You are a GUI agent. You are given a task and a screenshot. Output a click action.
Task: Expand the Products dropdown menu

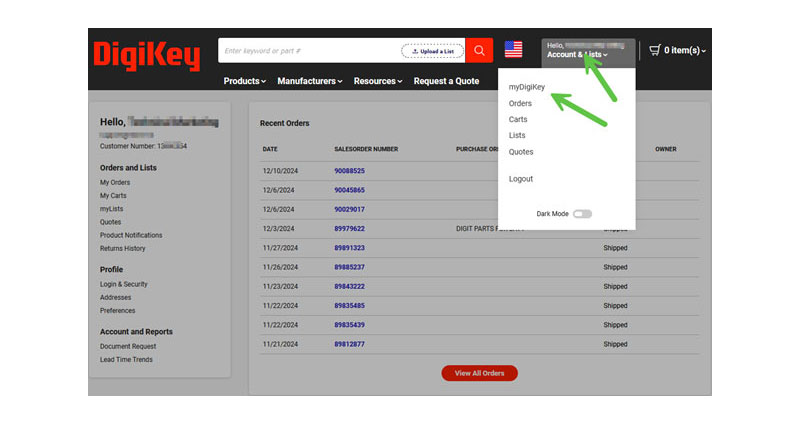(244, 81)
